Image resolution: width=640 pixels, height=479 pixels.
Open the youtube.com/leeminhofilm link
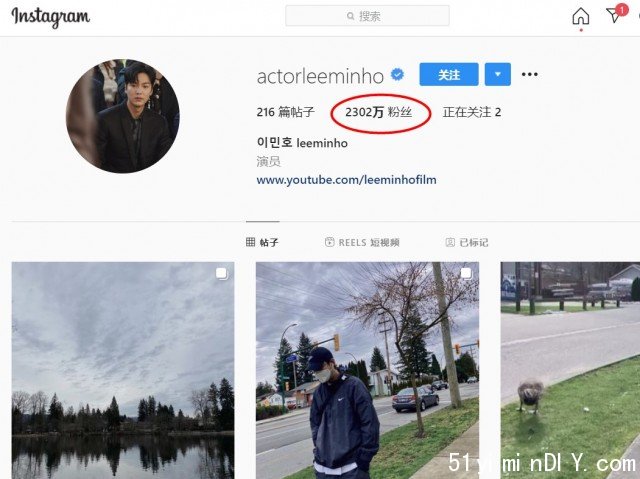point(347,180)
